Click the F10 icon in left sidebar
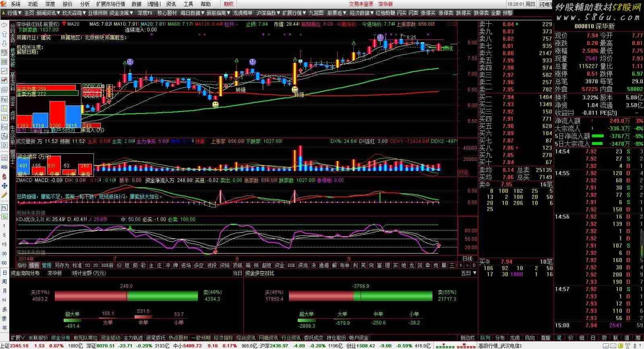The height and width of the screenshot is (349, 644). coord(4,99)
